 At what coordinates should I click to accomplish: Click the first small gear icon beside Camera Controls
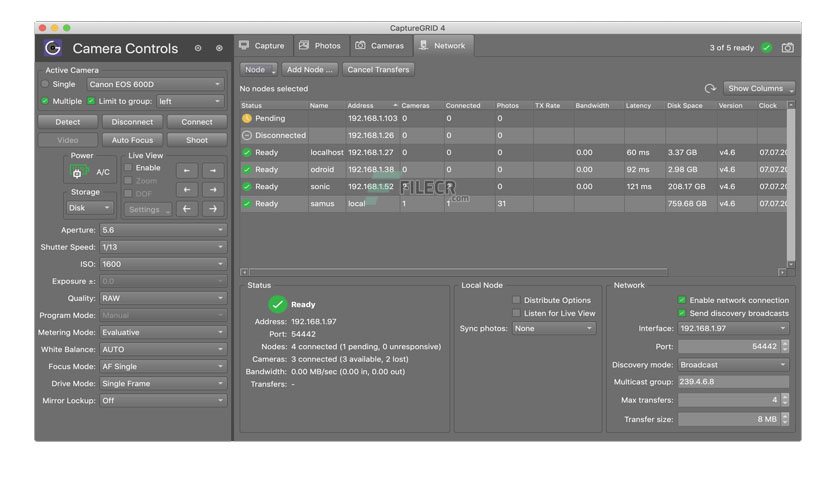coord(198,48)
